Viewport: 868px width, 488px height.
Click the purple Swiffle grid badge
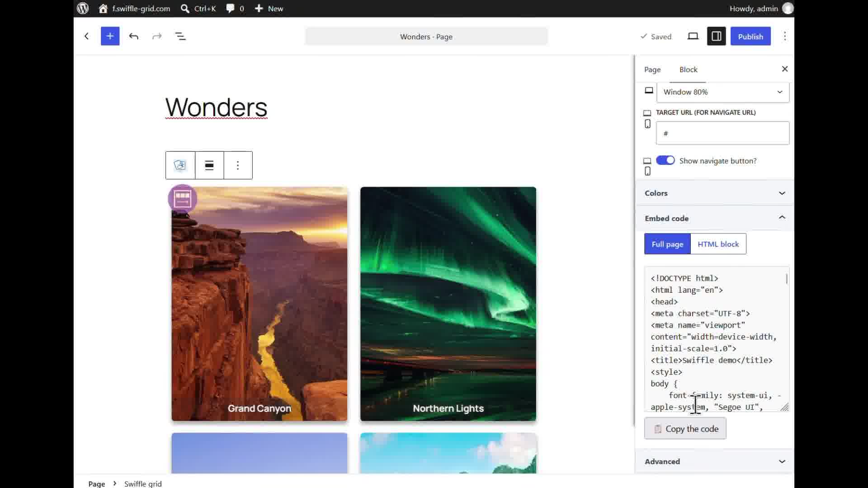[183, 198]
